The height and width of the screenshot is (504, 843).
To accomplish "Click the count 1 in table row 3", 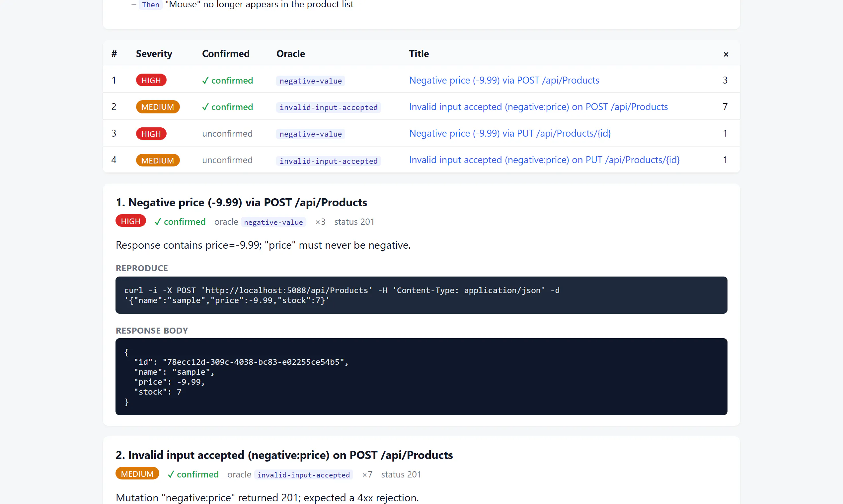I will pos(725,133).
